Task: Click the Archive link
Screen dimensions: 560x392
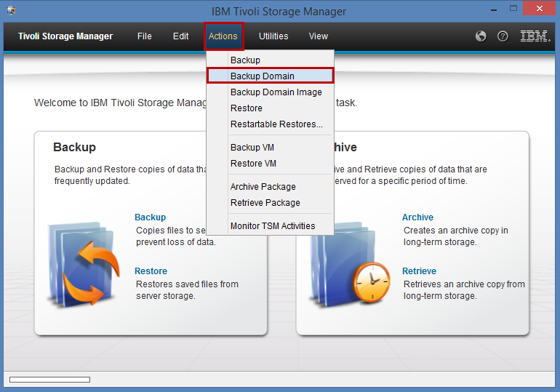Action: point(417,217)
